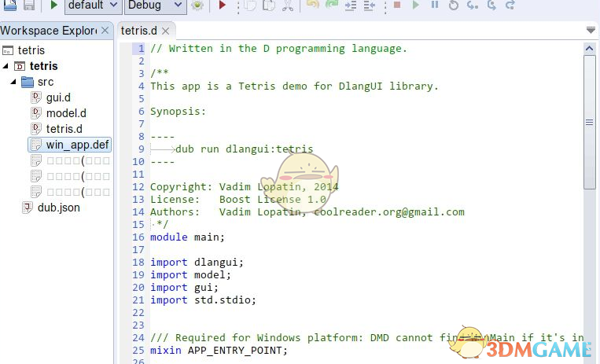This screenshot has width=600, height=364.
Task: Click the paste icon in toolbar
Action: (269, 6)
